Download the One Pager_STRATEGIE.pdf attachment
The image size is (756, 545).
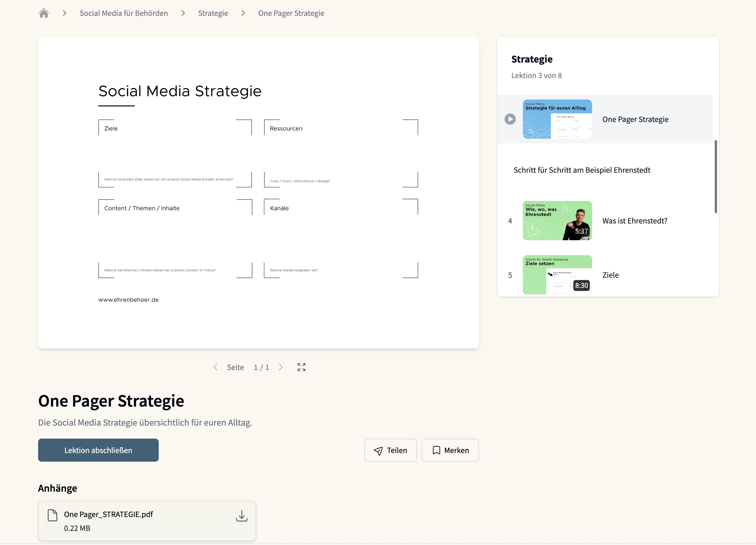click(241, 516)
